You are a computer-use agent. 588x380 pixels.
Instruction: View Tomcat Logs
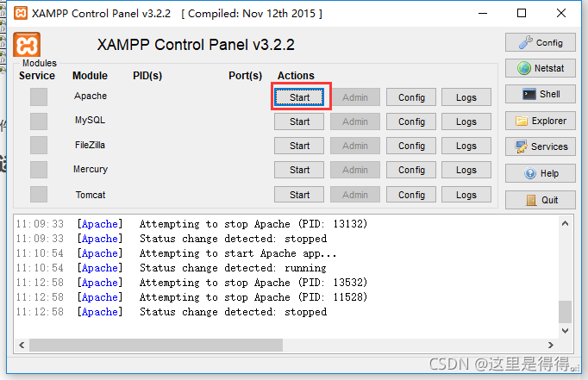point(466,195)
